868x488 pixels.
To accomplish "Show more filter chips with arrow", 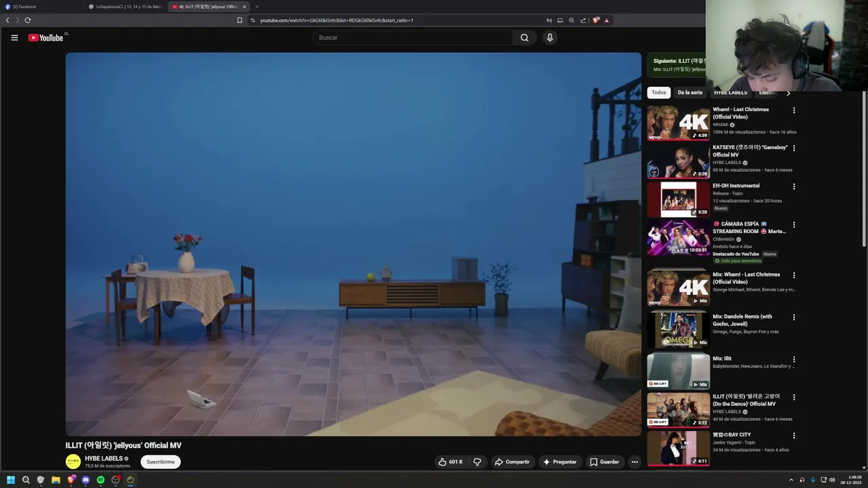I will click(x=788, y=93).
